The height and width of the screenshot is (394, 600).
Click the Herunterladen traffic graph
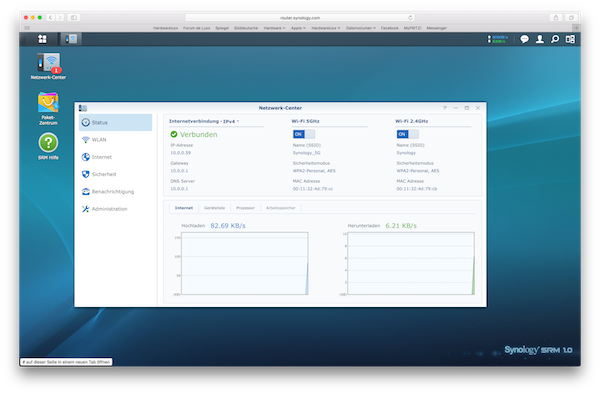coord(411,263)
